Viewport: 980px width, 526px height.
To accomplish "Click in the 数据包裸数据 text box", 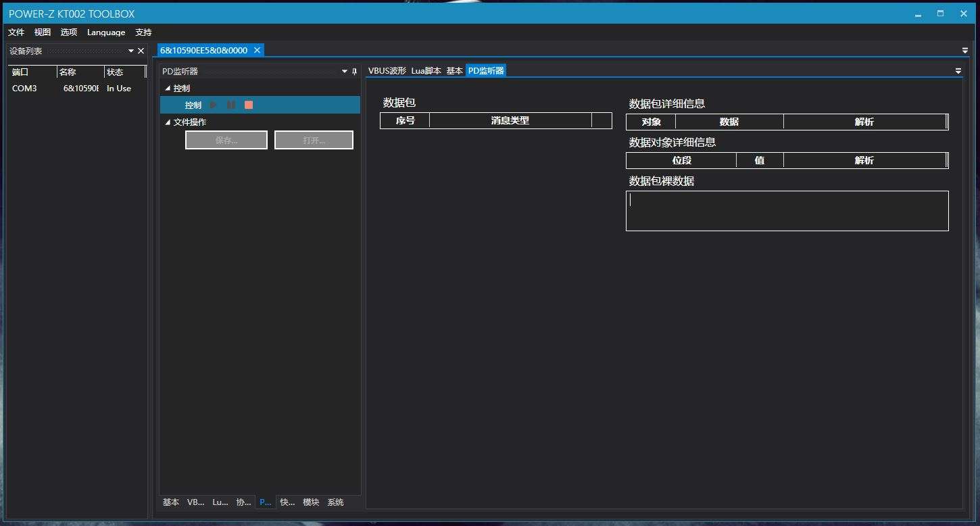I will click(x=787, y=211).
